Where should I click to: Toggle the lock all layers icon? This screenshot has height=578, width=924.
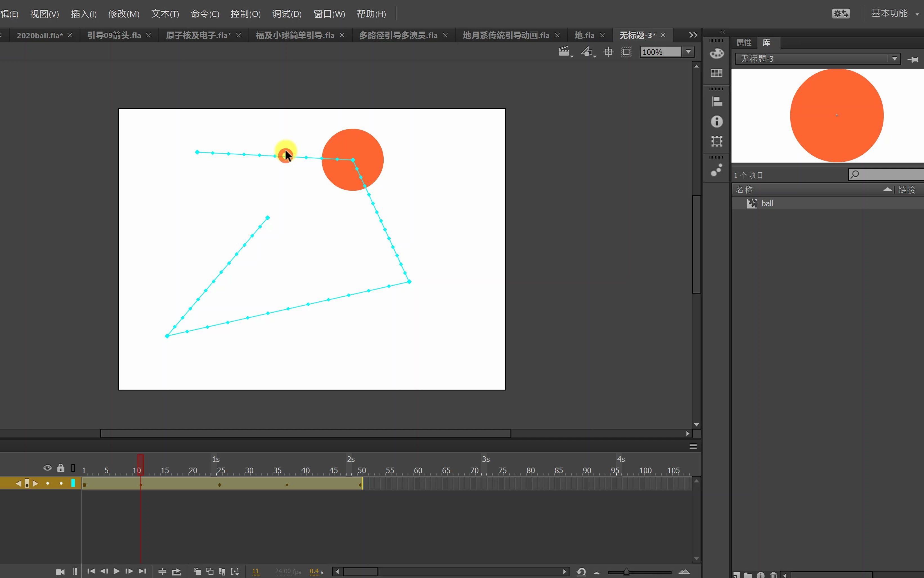click(61, 468)
